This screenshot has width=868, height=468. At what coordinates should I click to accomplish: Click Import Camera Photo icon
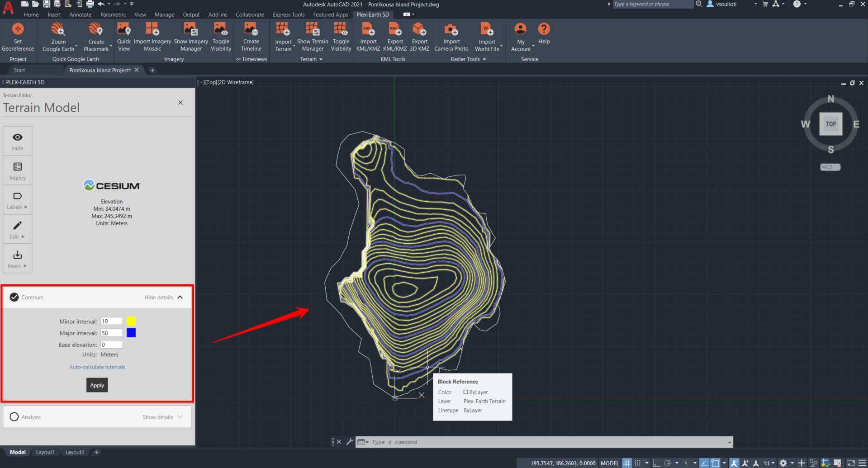click(451, 30)
